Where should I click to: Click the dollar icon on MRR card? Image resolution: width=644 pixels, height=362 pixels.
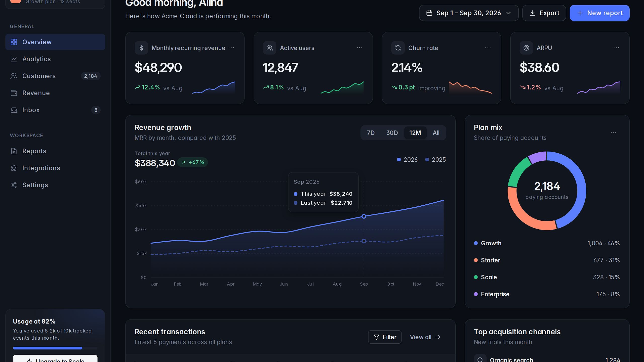point(141,48)
